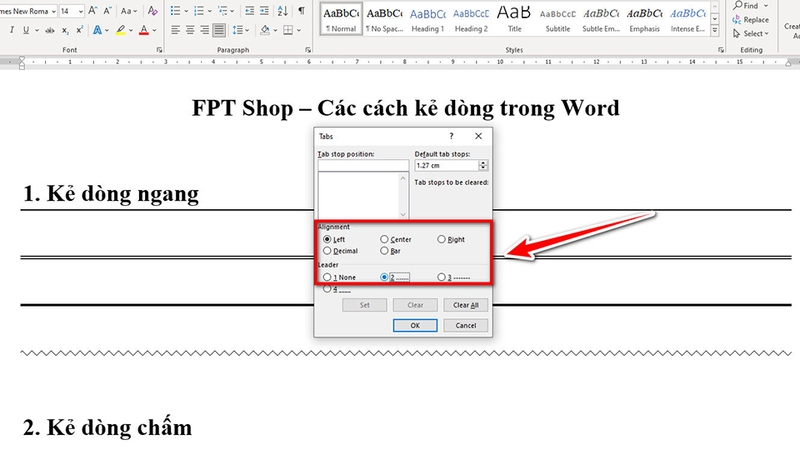The width and height of the screenshot is (800, 450).
Task: Expand the Styles gallery More arrow
Action: click(715, 31)
